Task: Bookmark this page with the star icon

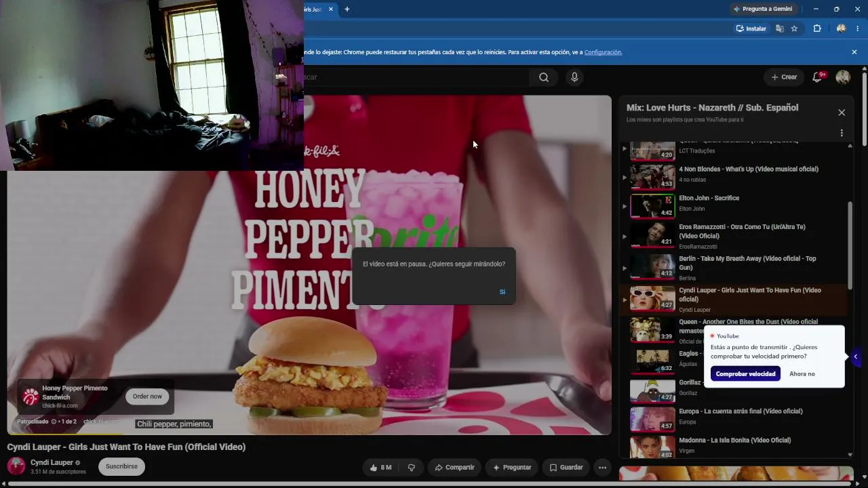Action: click(794, 28)
